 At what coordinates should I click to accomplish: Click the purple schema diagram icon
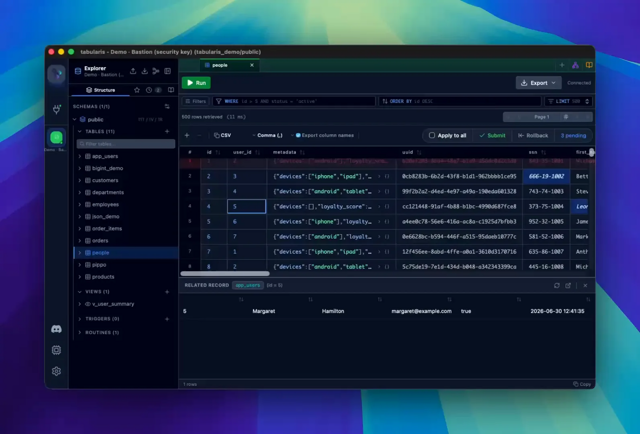coord(575,65)
